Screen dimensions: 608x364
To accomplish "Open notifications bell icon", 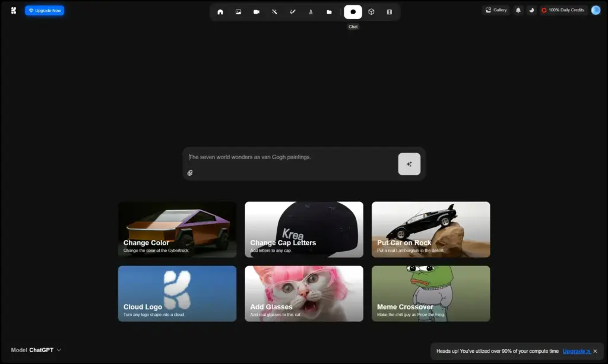I will [x=518, y=10].
